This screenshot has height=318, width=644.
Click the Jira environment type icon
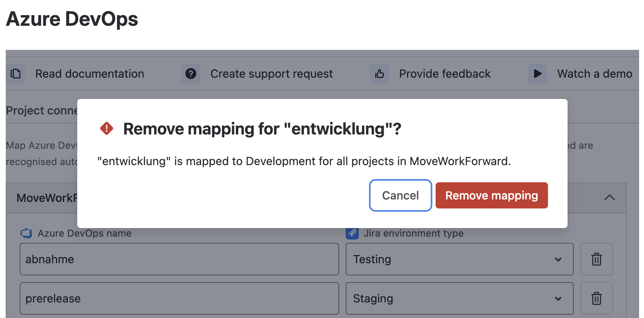[352, 233]
